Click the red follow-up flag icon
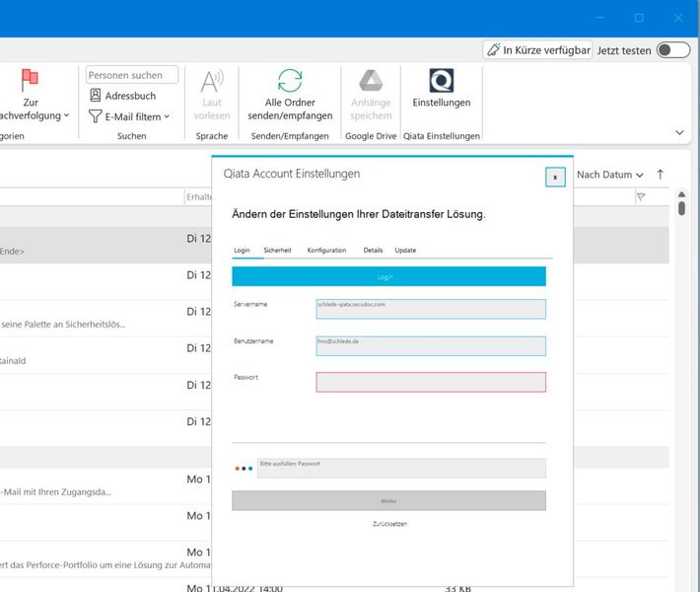The height and width of the screenshot is (592, 700). coord(30,80)
